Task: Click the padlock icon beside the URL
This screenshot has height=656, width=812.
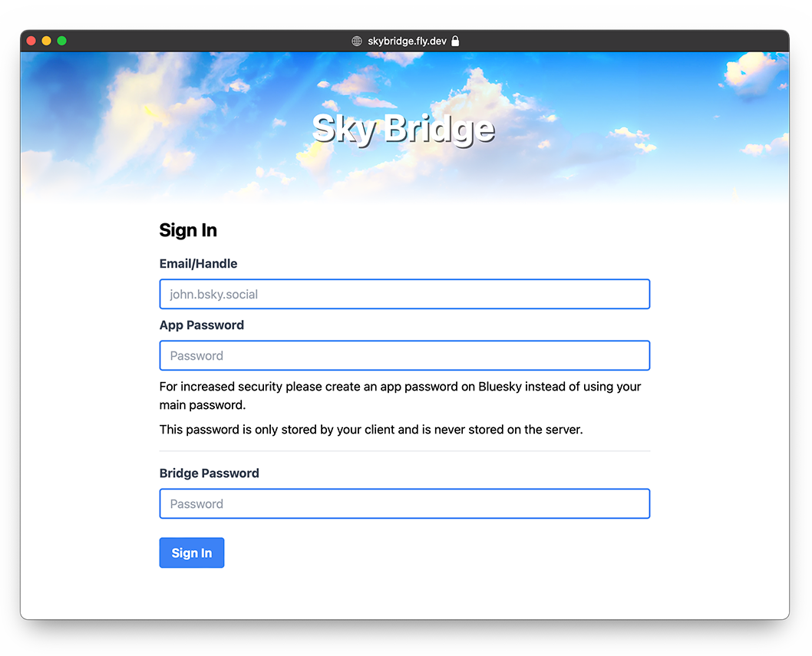Action: 455,41
